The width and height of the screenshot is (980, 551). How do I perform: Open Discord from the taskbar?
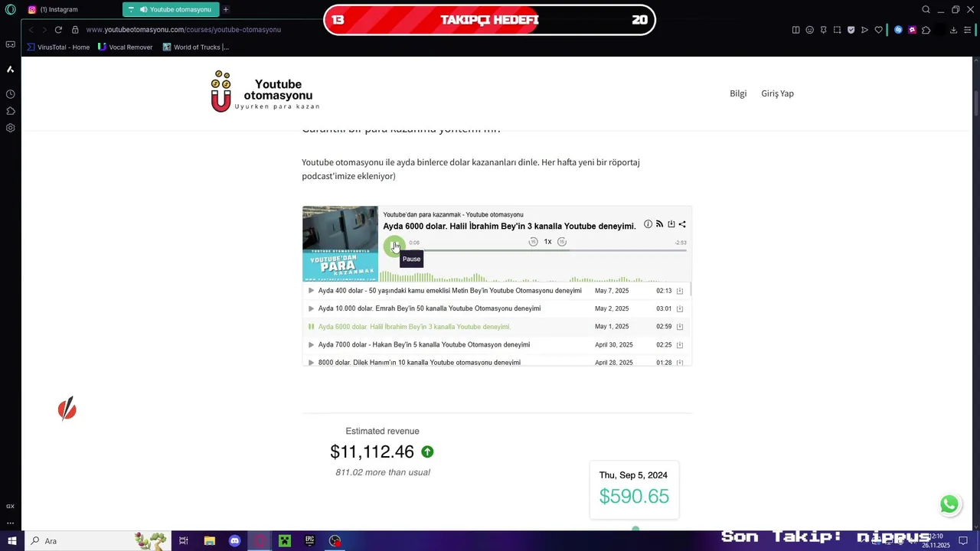(234, 541)
